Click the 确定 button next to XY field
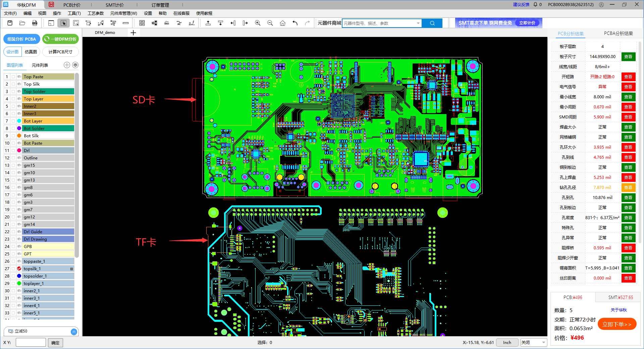644x349 pixels. (x=55, y=343)
